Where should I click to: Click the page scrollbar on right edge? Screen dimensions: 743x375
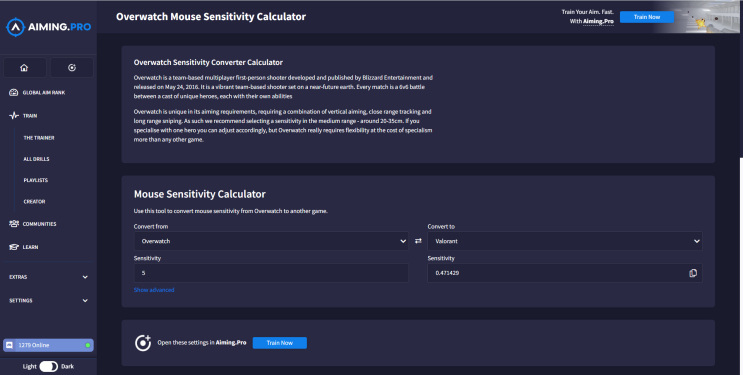[x=741, y=265]
